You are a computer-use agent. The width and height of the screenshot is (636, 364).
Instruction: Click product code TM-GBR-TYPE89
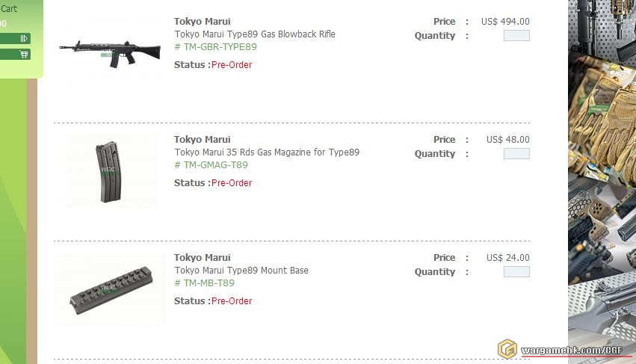click(x=215, y=47)
